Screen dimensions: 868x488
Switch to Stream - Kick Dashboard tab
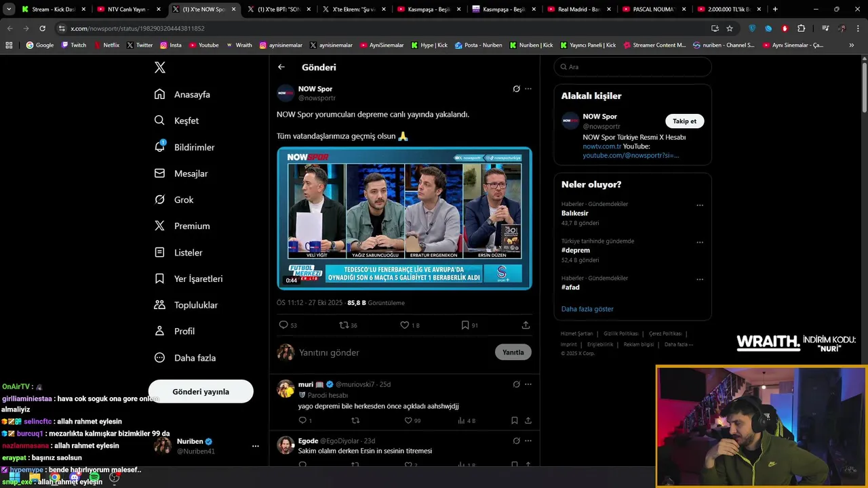tap(53, 9)
